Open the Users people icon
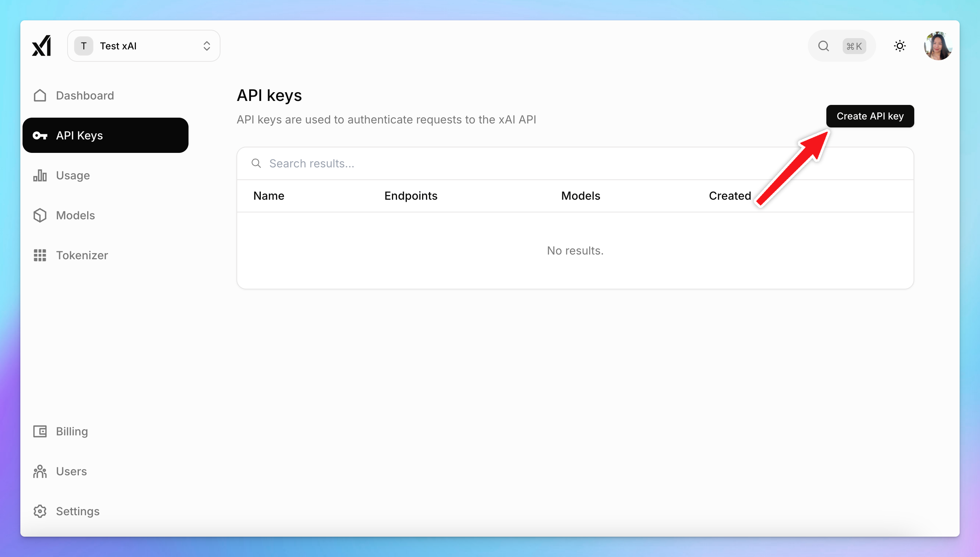Viewport: 980px width, 557px height. click(x=40, y=471)
